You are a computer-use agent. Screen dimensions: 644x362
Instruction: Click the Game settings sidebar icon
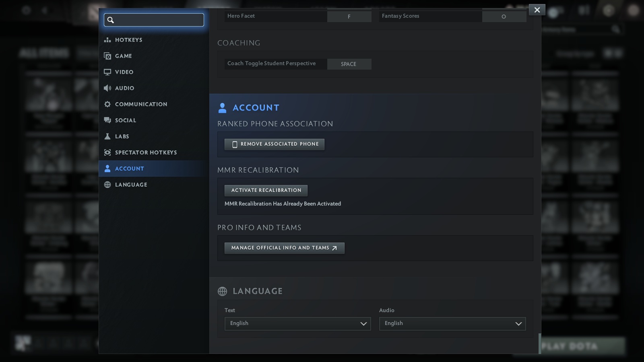pos(107,56)
